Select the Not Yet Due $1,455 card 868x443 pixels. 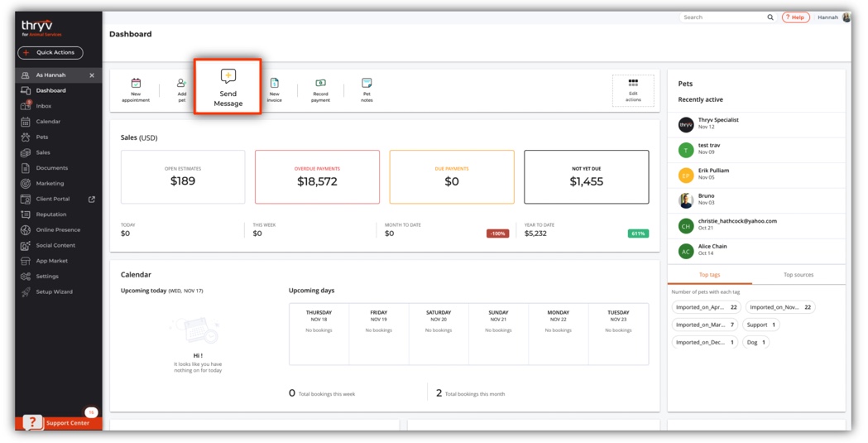coord(586,176)
